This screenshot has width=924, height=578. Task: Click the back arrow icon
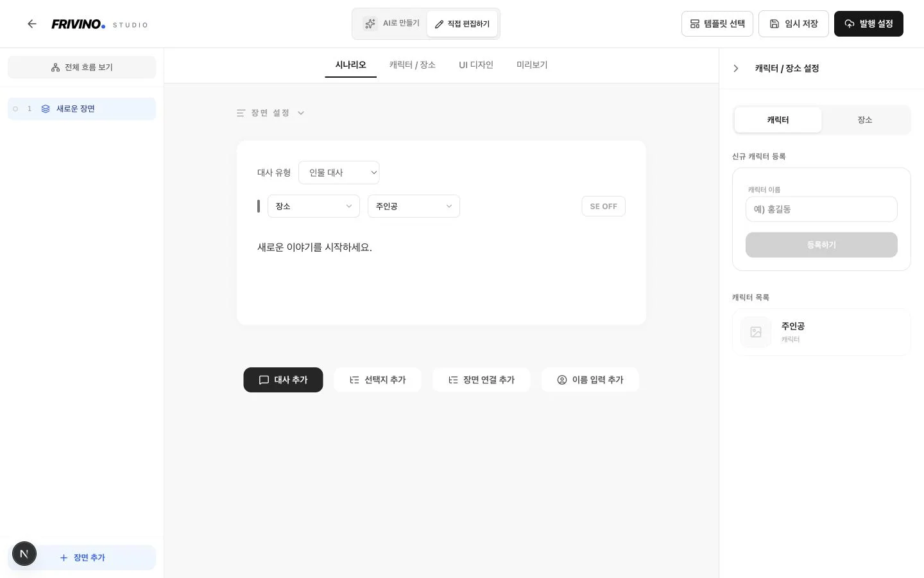pos(32,24)
